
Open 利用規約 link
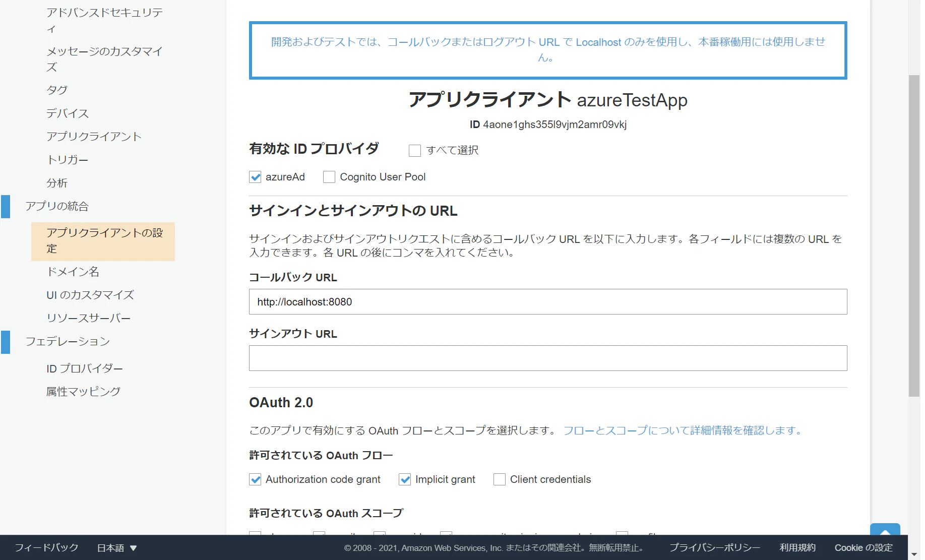[797, 548]
